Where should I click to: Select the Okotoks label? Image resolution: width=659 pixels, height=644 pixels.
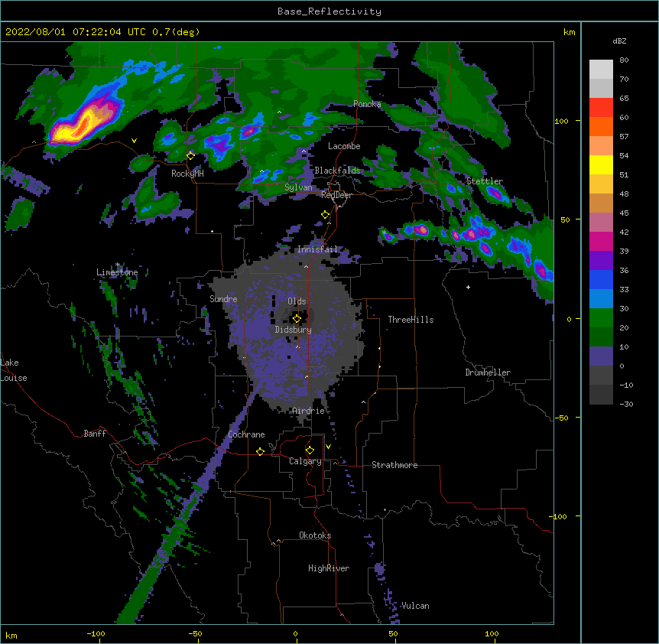(x=315, y=535)
